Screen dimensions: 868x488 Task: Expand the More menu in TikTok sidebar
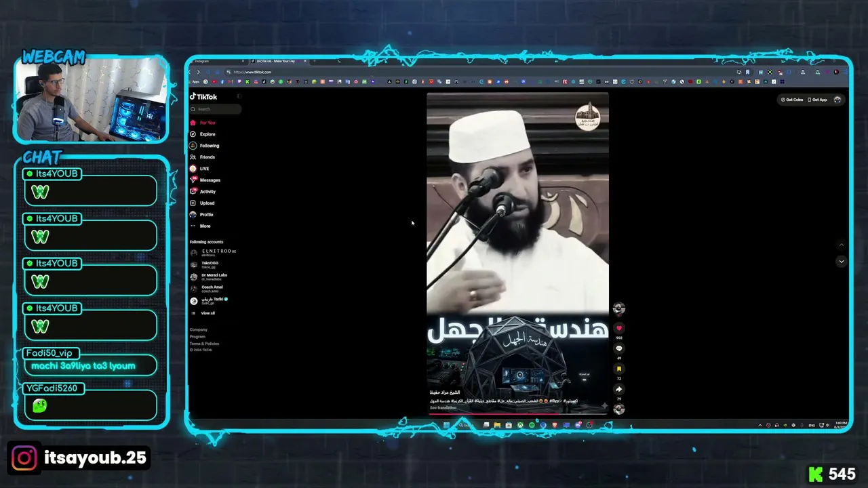[x=201, y=226]
